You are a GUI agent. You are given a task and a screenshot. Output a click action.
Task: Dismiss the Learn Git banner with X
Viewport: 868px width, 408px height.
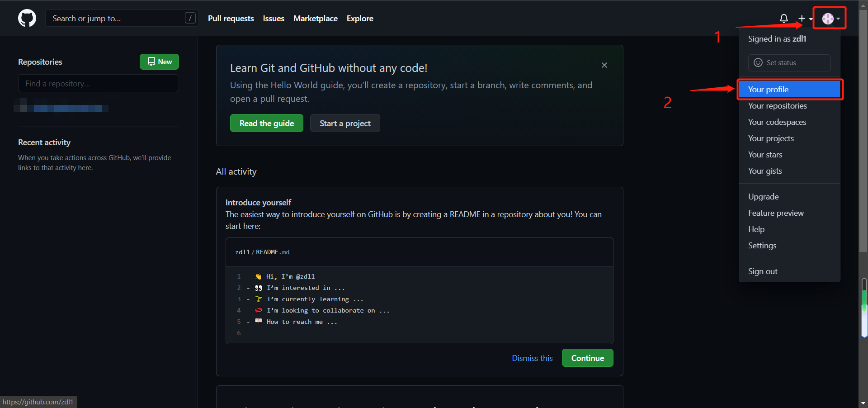click(604, 65)
